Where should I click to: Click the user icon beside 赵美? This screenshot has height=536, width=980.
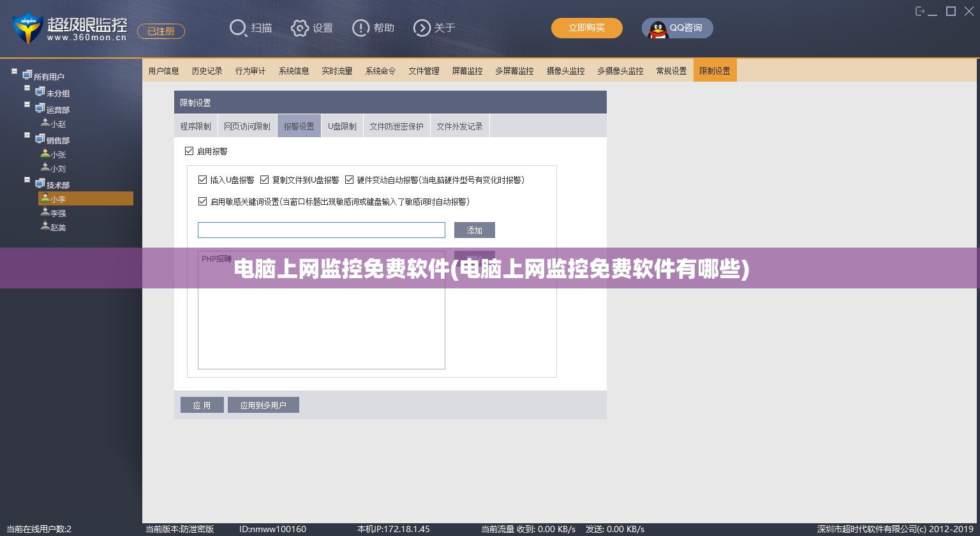45,226
